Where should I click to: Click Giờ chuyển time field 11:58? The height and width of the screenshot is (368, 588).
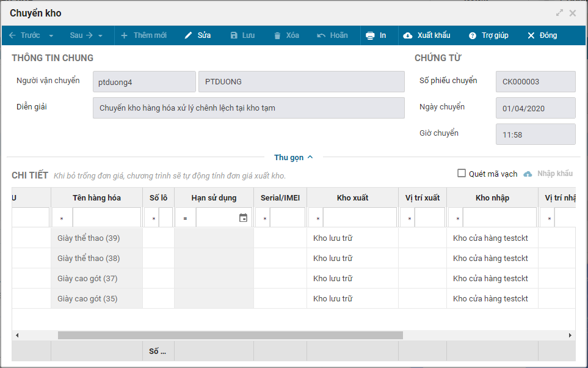coord(535,134)
